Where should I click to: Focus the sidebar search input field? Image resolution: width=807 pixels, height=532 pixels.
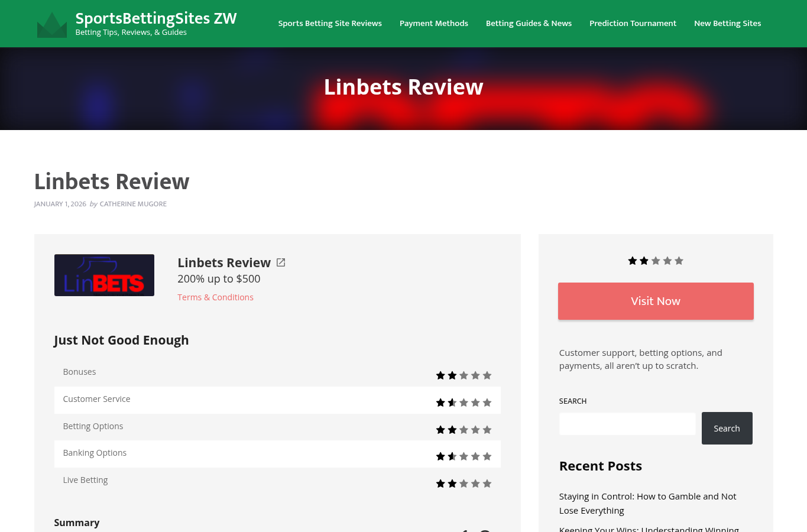pyautogui.click(x=627, y=424)
